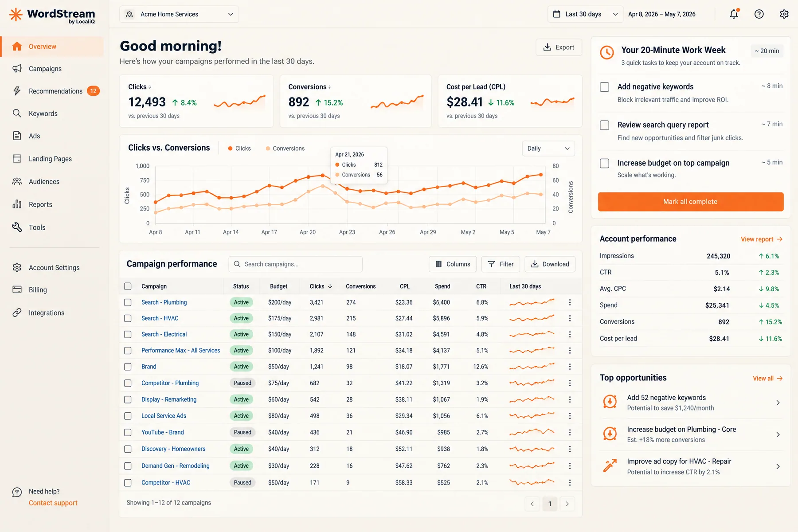Click the Export button

559,47
